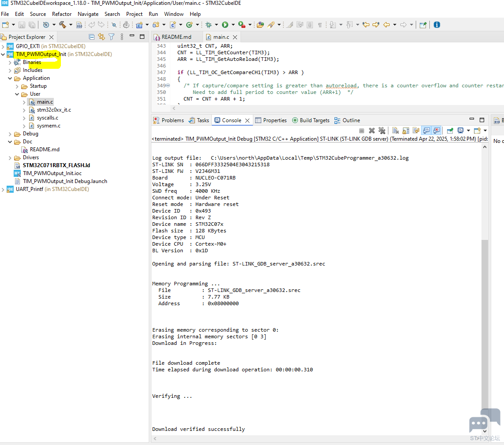Viewport: 504px width, 445px height.
Task: Click the editor horizontal scroll left arrow
Action: click(174, 108)
